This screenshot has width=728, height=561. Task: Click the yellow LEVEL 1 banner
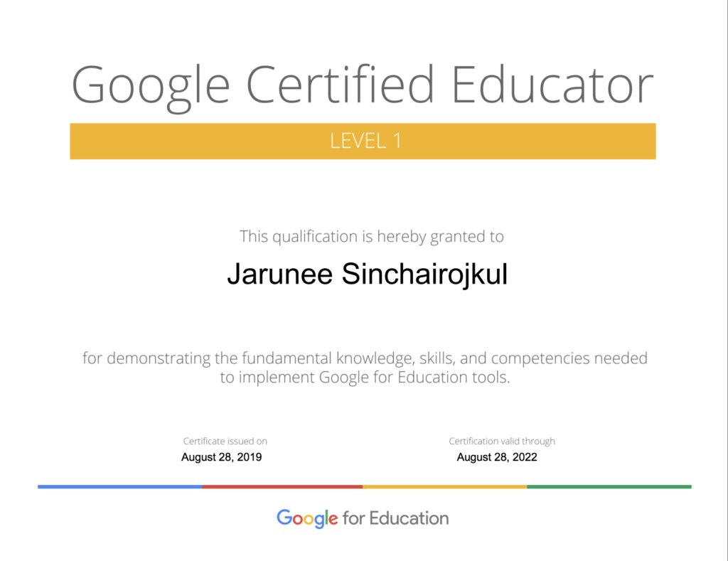click(363, 141)
